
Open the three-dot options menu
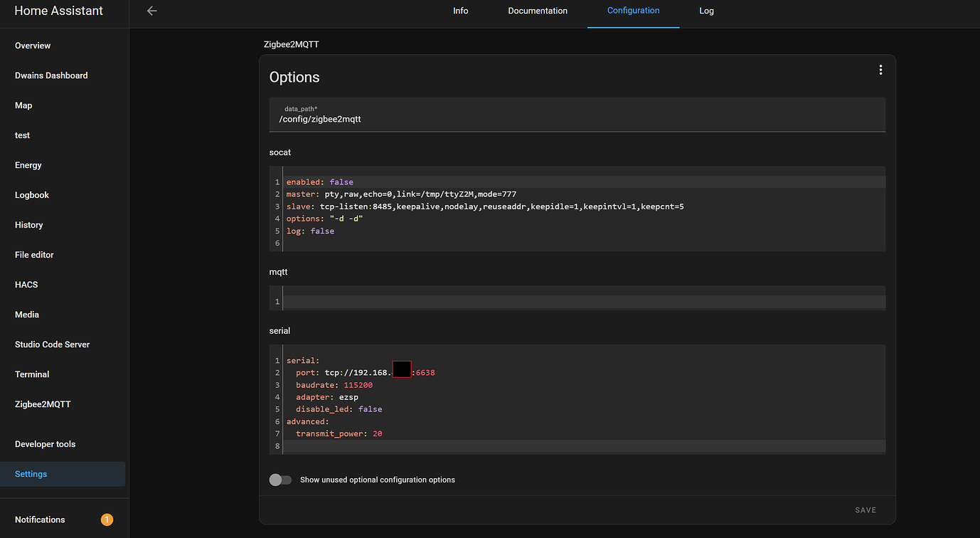point(880,70)
